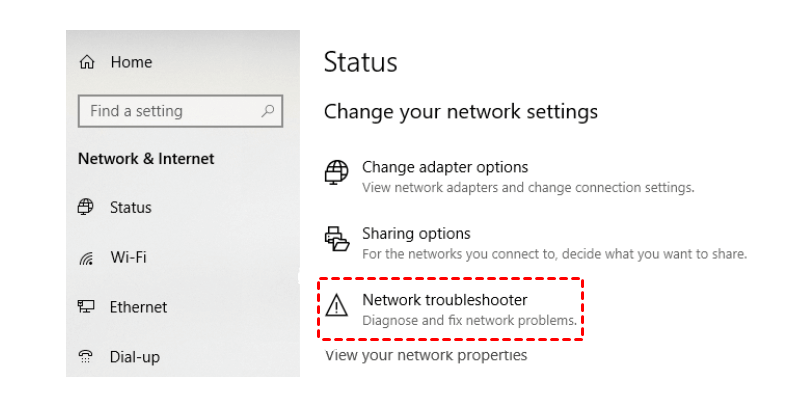Open Sharing options
The width and height of the screenshot is (800, 400).
[416, 234]
